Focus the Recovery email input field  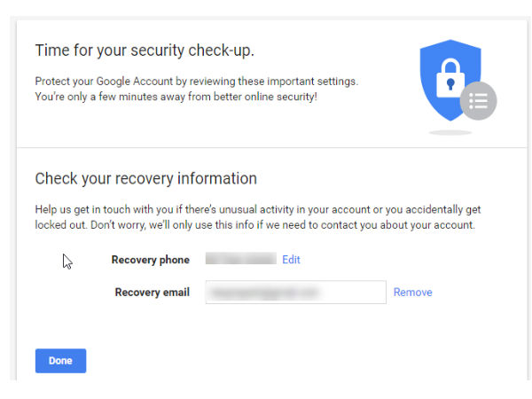coord(355,293)
